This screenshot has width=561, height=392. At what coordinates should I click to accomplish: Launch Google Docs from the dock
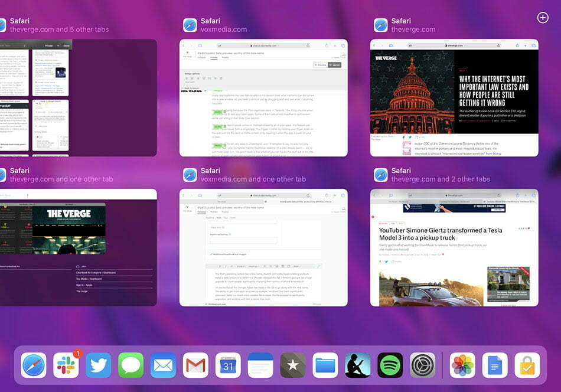[495, 365]
